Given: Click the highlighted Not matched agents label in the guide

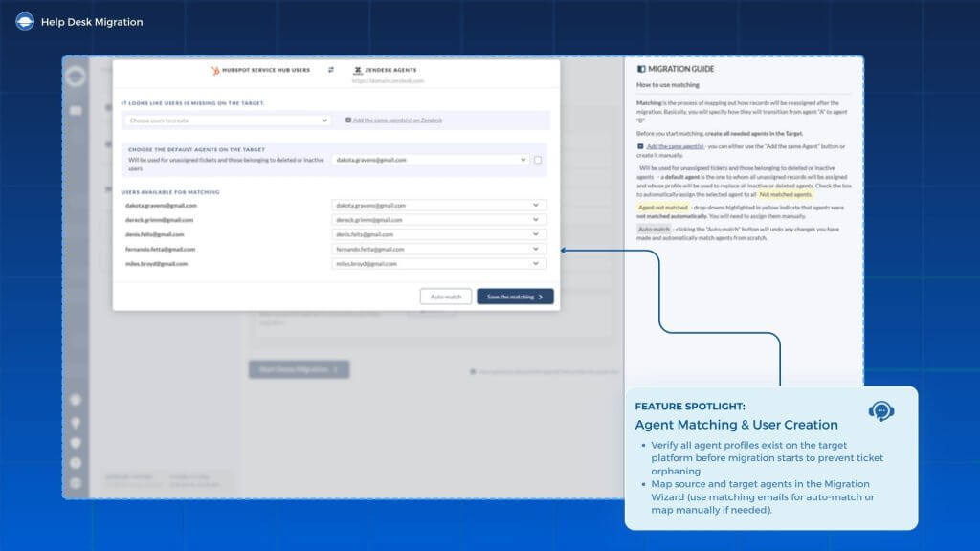Looking at the screenshot, I should tap(785, 194).
